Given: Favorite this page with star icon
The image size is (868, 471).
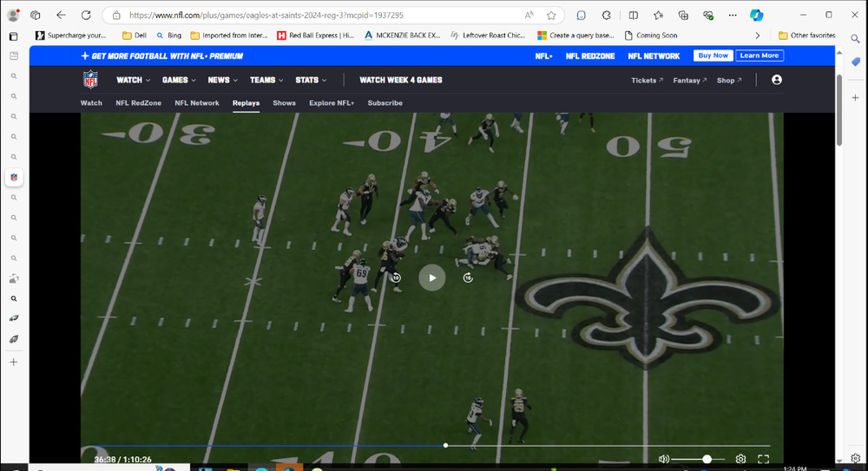Looking at the screenshot, I should pos(551,15).
